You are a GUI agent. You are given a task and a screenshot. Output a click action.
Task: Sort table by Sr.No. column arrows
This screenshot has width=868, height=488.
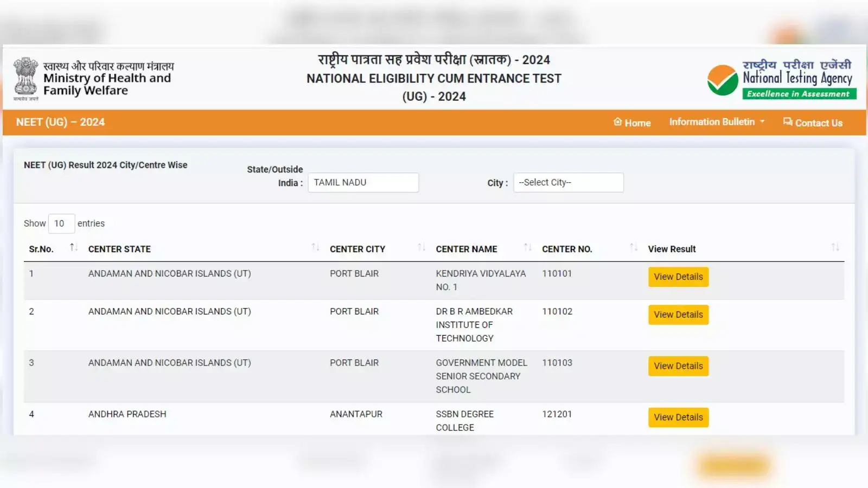73,248
